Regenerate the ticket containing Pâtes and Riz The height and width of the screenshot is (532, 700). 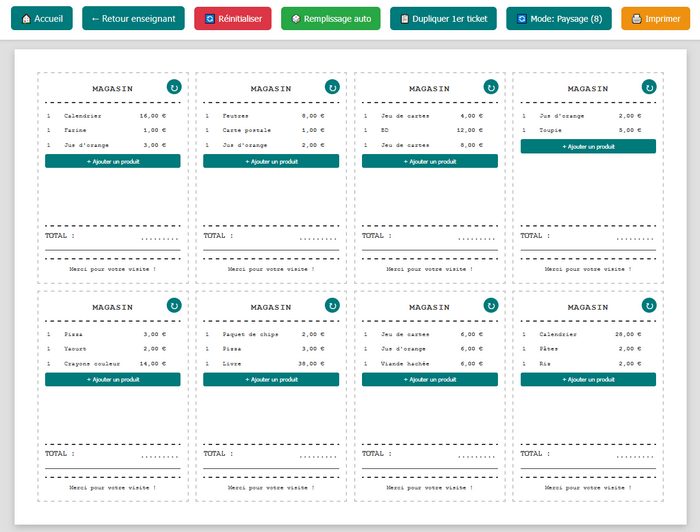point(649,306)
